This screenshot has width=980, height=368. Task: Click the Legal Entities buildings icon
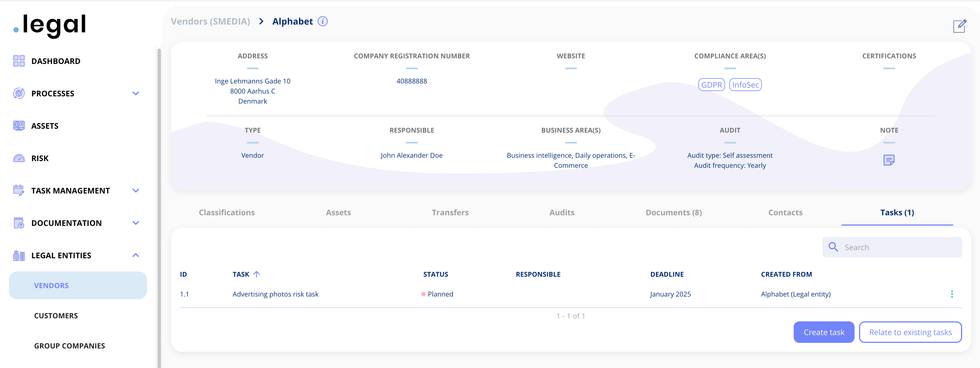tap(19, 255)
